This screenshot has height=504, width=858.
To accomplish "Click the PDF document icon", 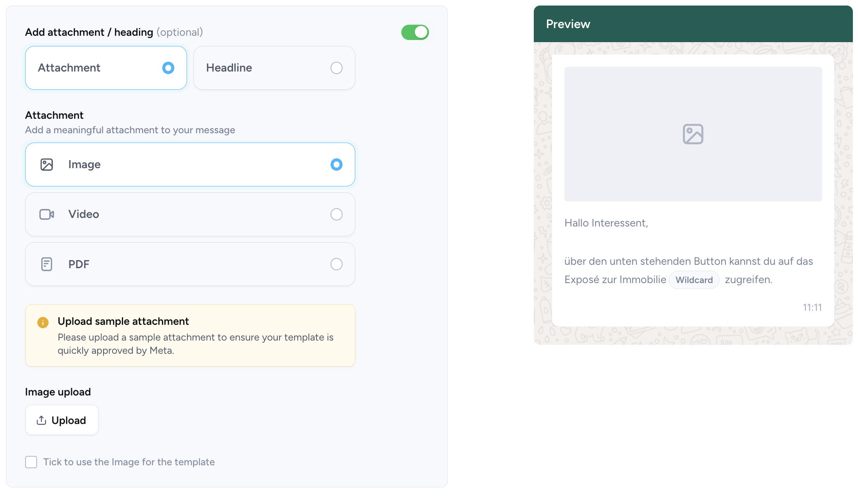I will point(46,264).
